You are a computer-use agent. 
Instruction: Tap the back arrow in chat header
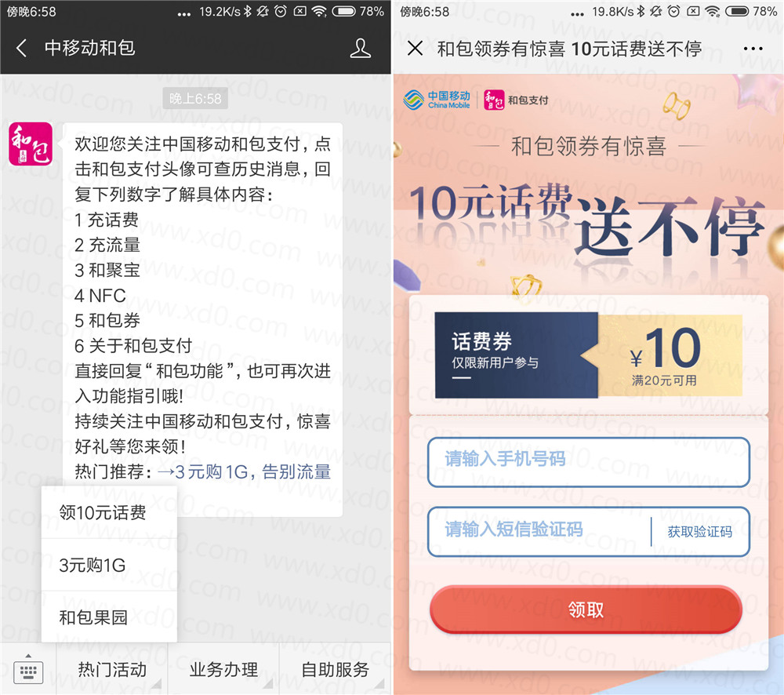21,48
